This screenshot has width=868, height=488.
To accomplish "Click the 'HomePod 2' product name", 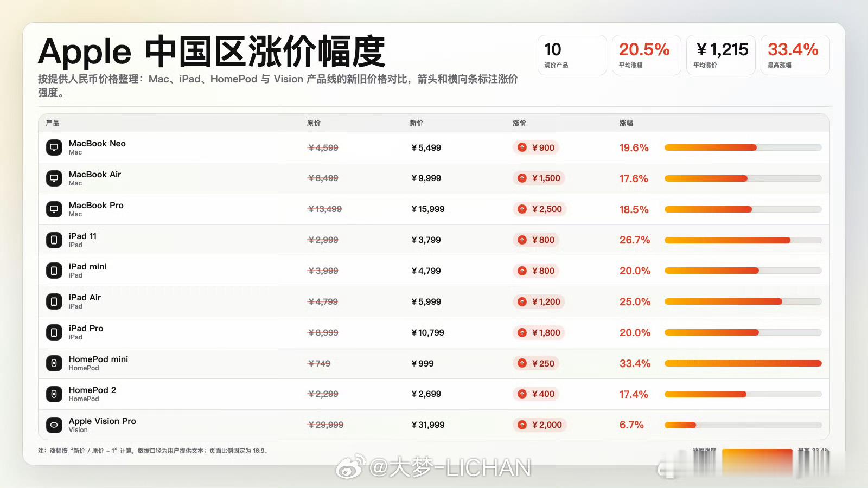I will pos(92,390).
